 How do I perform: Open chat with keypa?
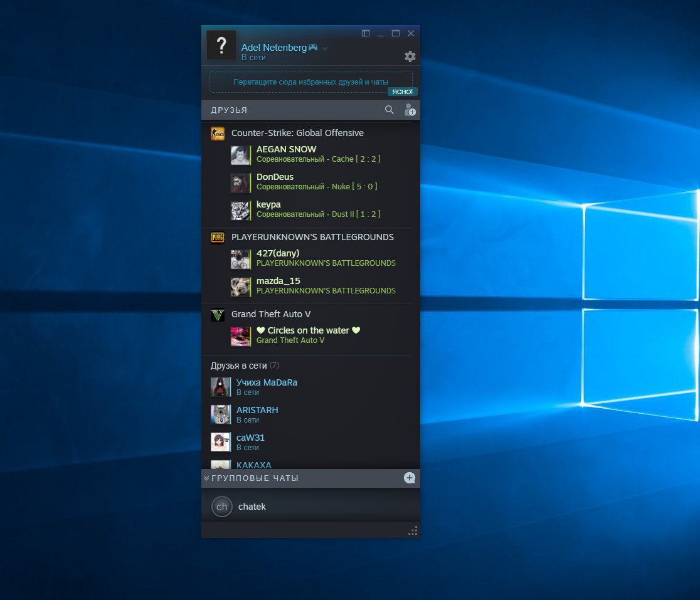pyautogui.click(x=310, y=209)
